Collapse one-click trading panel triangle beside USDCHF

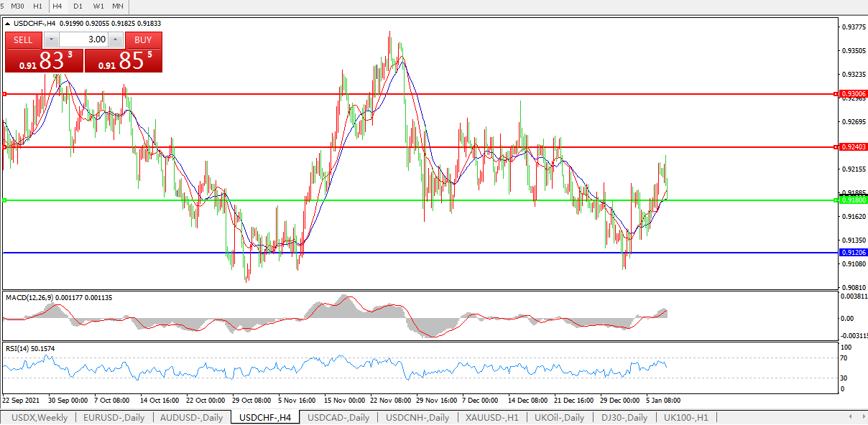coord(7,24)
